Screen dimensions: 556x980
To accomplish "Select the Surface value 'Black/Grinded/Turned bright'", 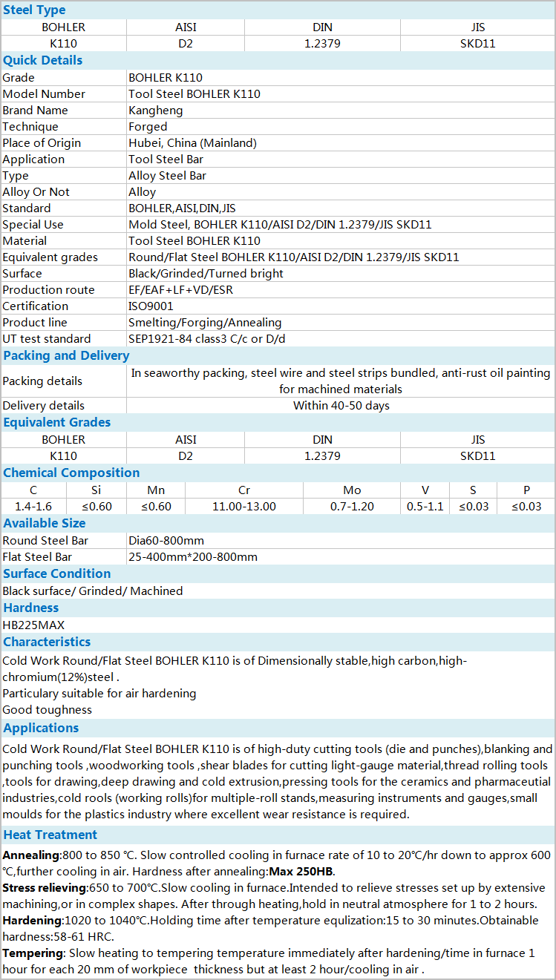I will click(206, 273).
